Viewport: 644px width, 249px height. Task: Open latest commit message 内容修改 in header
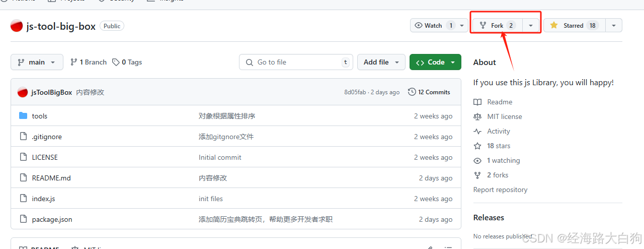tap(90, 92)
